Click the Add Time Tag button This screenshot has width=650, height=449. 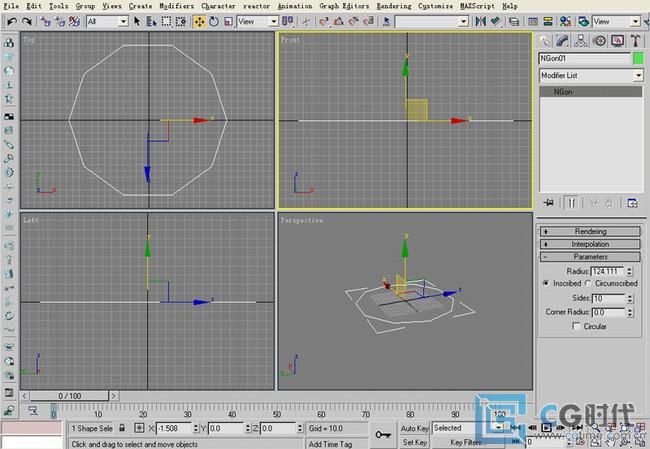point(330,444)
